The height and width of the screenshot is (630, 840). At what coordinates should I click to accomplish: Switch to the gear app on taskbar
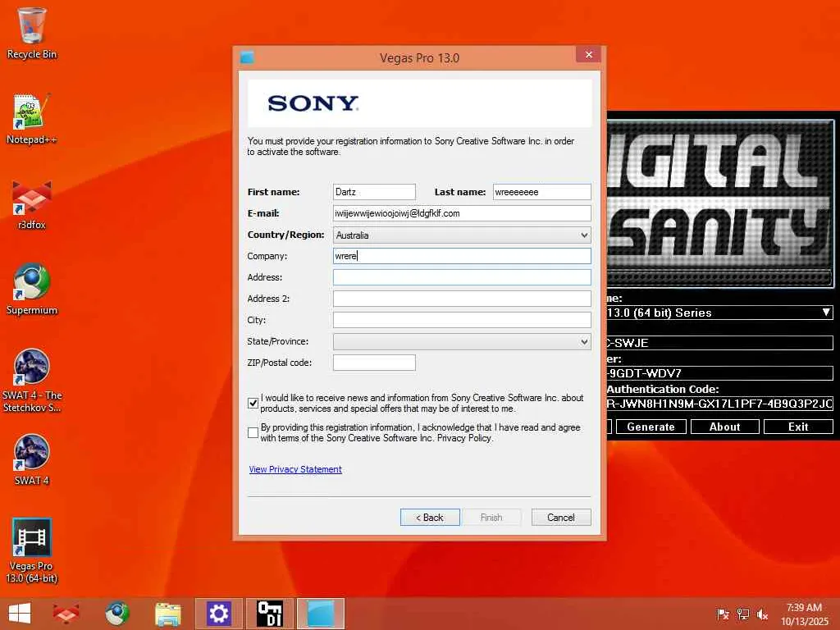pyautogui.click(x=218, y=614)
